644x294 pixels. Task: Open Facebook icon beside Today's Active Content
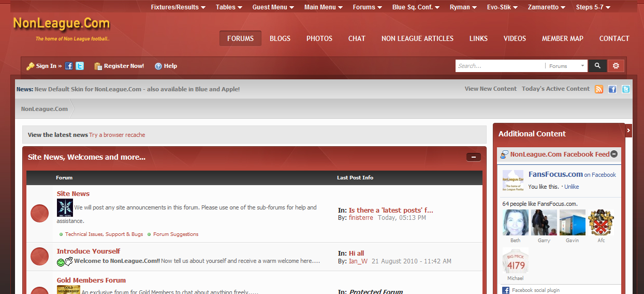point(612,89)
